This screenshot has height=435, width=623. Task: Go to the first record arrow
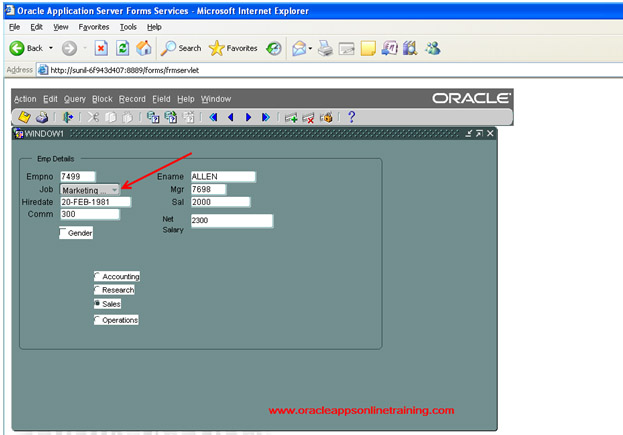click(x=213, y=117)
